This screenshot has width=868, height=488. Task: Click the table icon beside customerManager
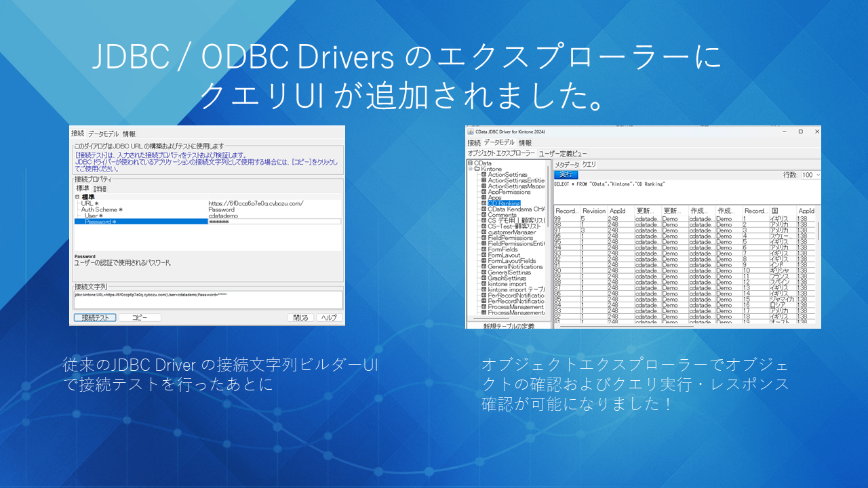(484, 232)
